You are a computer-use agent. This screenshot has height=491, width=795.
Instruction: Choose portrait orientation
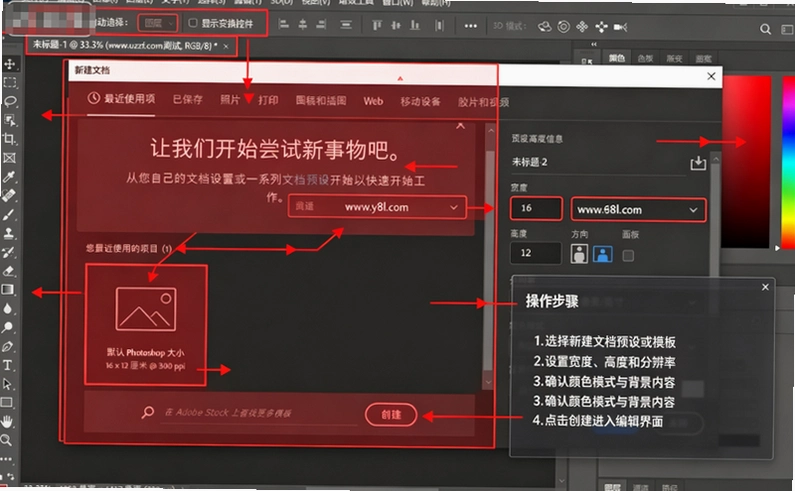579,254
